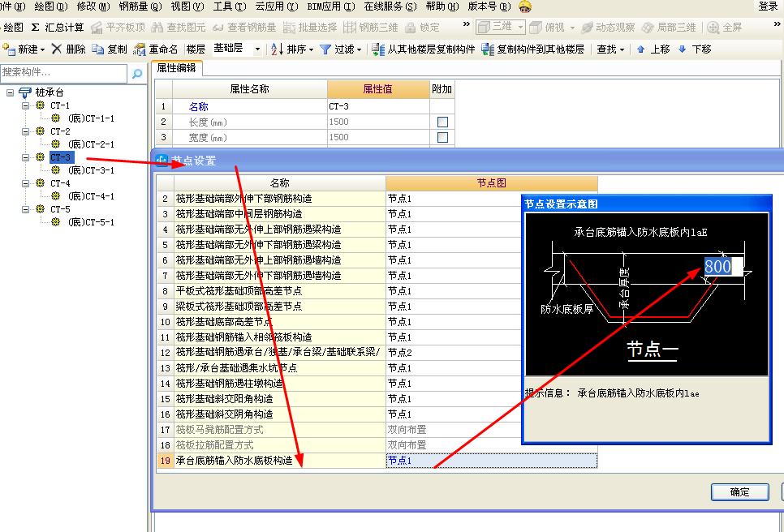This screenshot has height=532, width=784.
Task: Click the 局部三维 icon
Action: click(x=648, y=28)
